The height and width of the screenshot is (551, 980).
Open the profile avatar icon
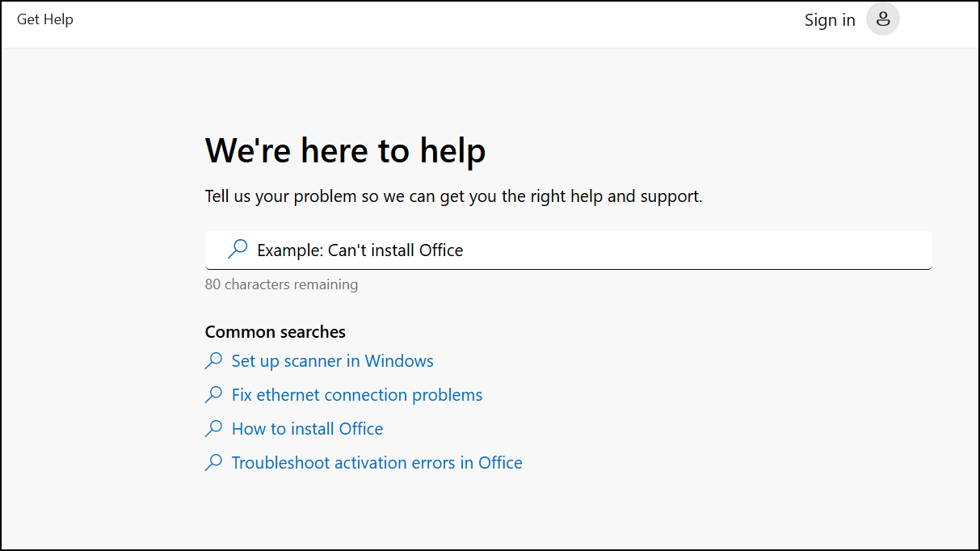point(882,19)
